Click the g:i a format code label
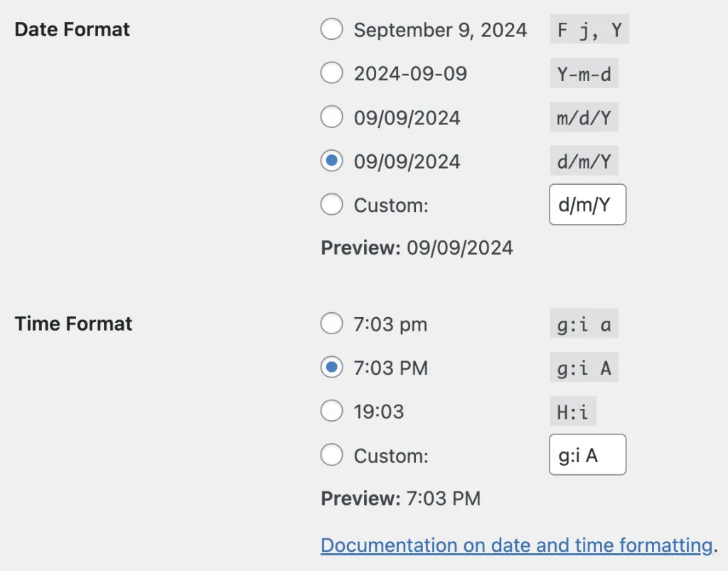The image size is (728, 571). tap(584, 324)
